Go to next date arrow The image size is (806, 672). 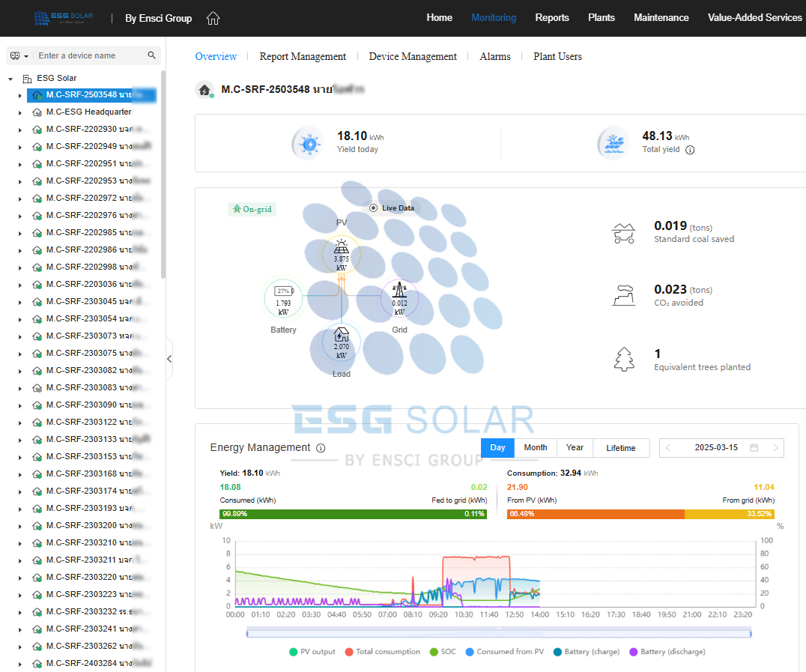tap(775, 448)
